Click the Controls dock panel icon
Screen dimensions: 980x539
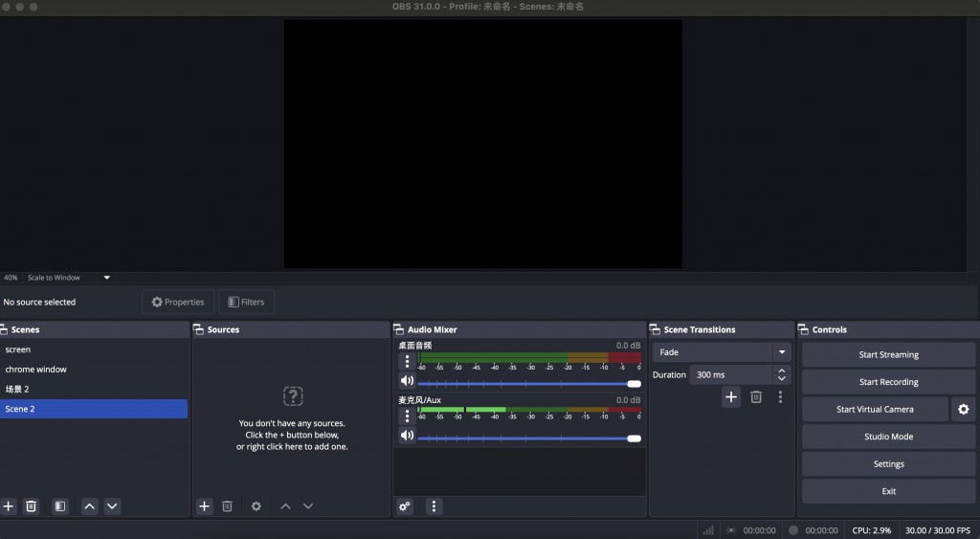coord(803,329)
